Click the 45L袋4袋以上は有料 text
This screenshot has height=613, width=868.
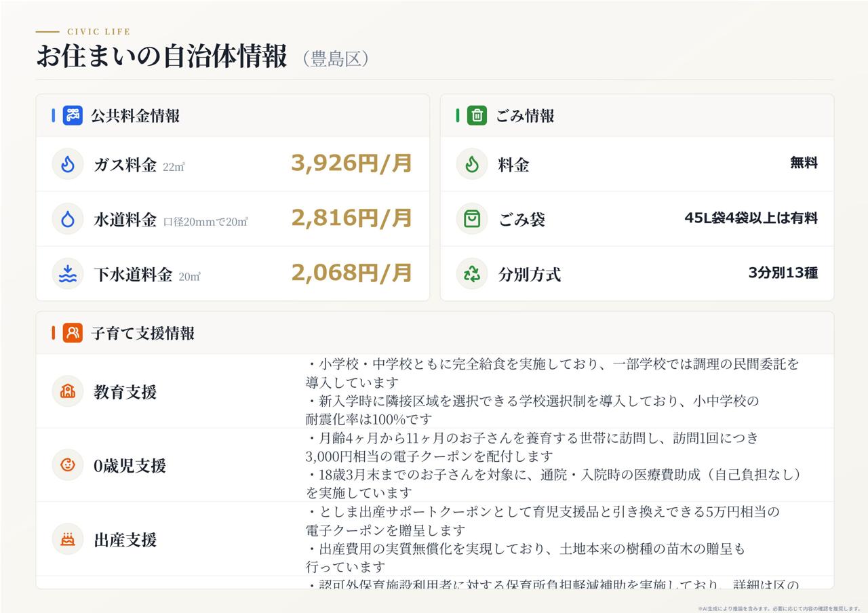click(x=751, y=218)
